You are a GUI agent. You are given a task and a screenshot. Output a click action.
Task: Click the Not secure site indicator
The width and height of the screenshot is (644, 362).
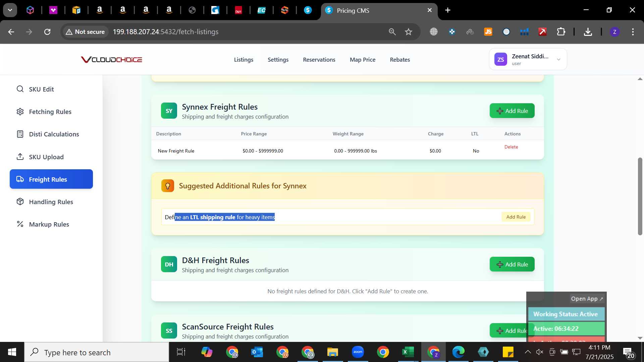tap(85, 32)
